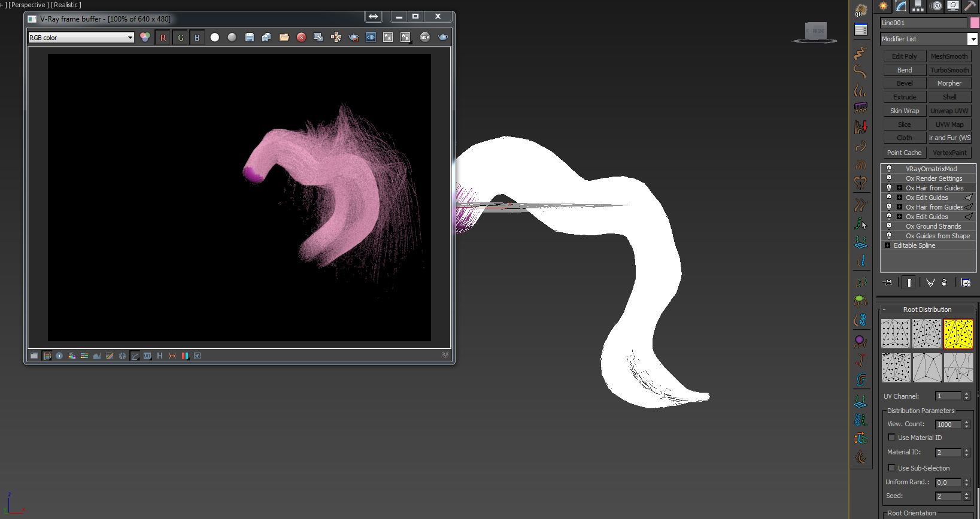Open folder icon to load image
The width and height of the screenshot is (980, 519).
pyautogui.click(x=284, y=38)
